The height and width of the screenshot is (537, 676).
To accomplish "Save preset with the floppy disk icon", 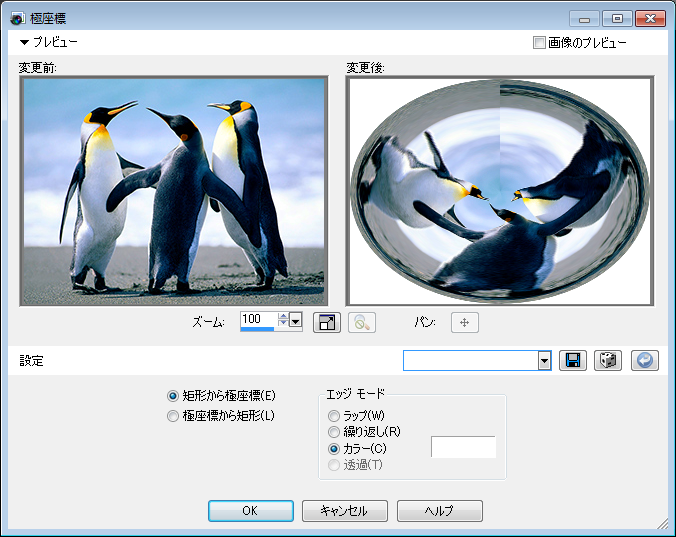I will pyautogui.click(x=573, y=360).
